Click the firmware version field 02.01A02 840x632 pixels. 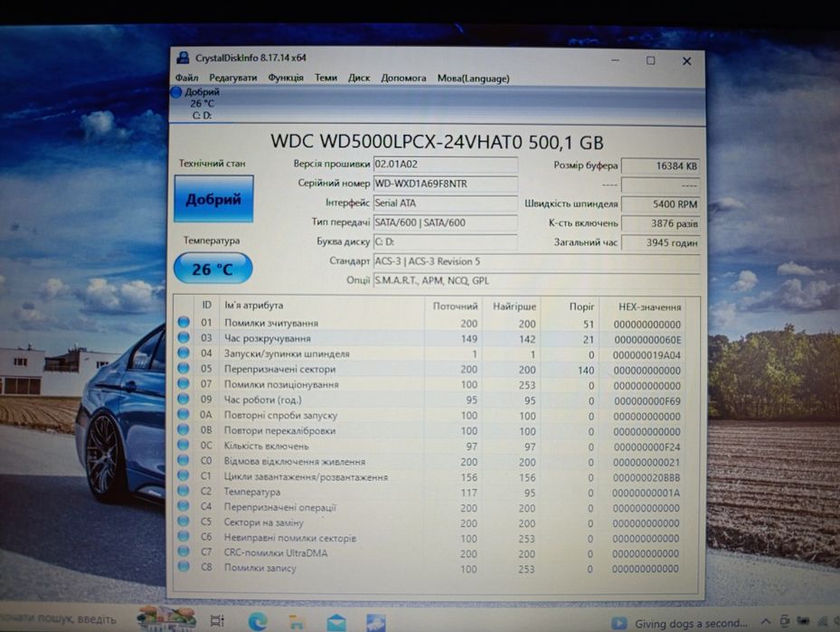(x=445, y=165)
